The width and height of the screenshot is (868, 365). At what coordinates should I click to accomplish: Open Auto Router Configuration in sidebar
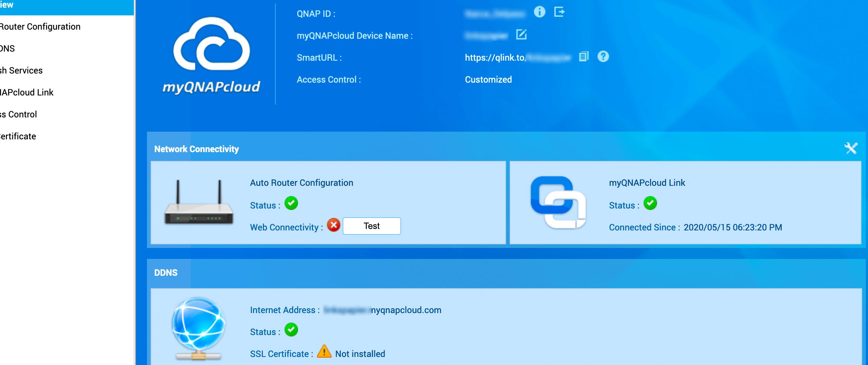point(40,27)
